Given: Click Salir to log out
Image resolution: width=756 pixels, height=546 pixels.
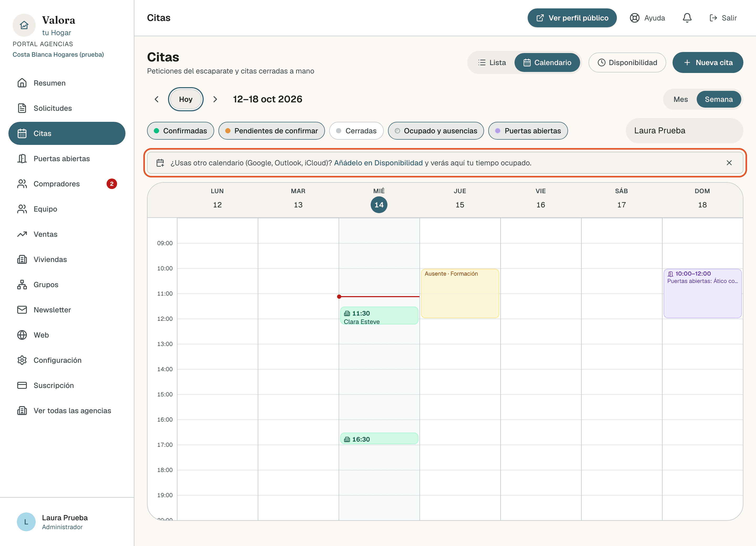Looking at the screenshot, I should point(723,18).
